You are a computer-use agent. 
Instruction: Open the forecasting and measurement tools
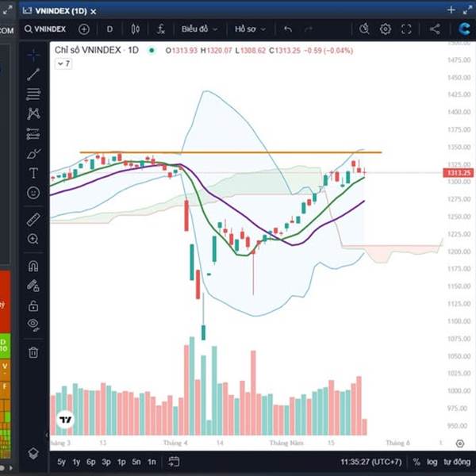tap(33, 133)
